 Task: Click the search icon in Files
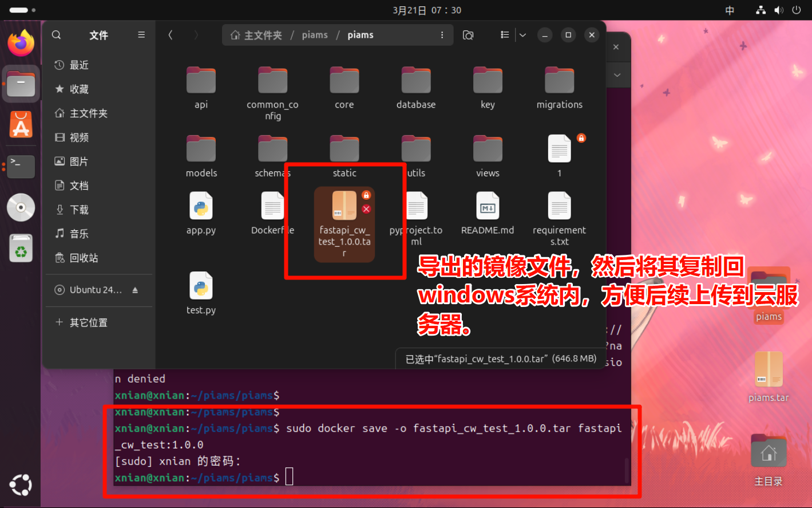click(x=56, y=35)
